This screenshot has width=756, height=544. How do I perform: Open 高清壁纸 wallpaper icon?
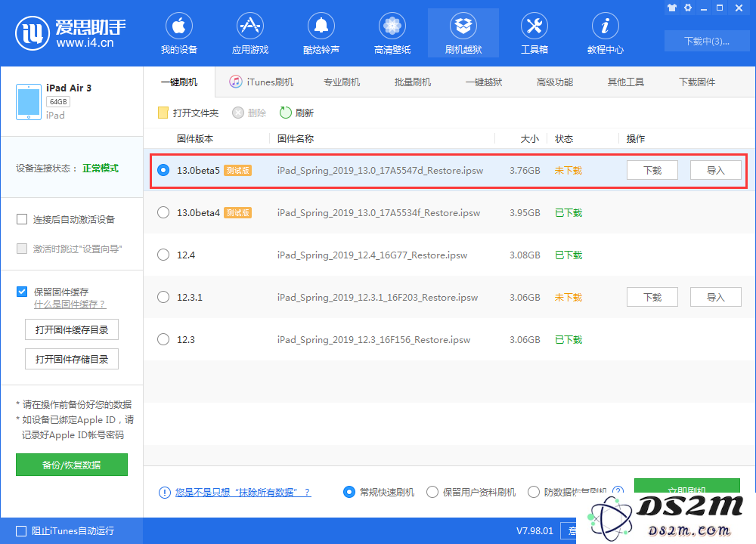[392, 26]
